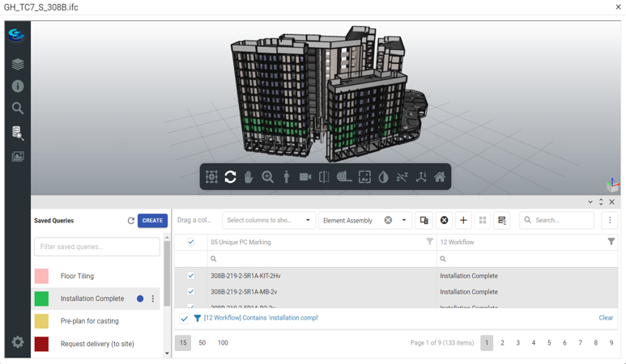This screenshot has width=626, height=364.
Task: Click the CREATE button
Action: point(152,221)
